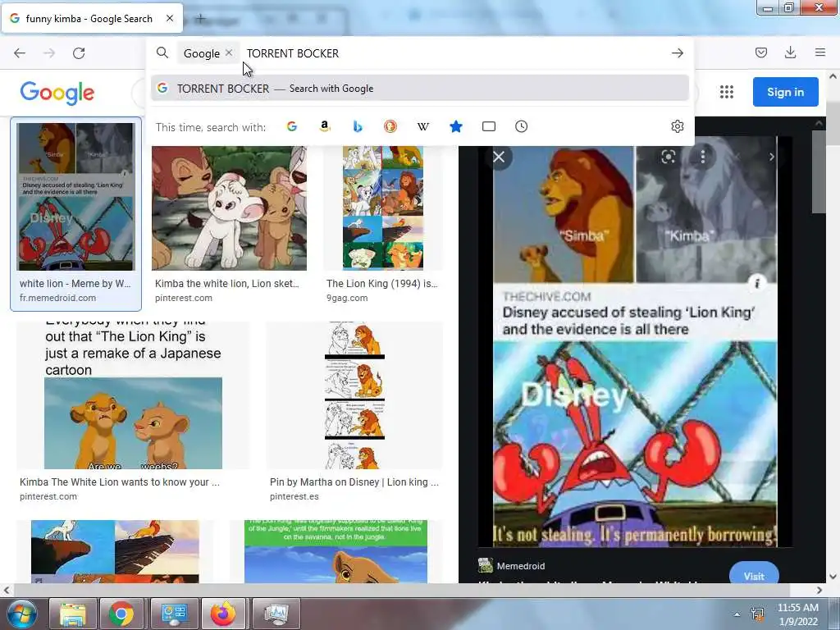Click the horizontal scrollbar left arrow
This screenshot has height=630, width=840.
tap(7, 591)
